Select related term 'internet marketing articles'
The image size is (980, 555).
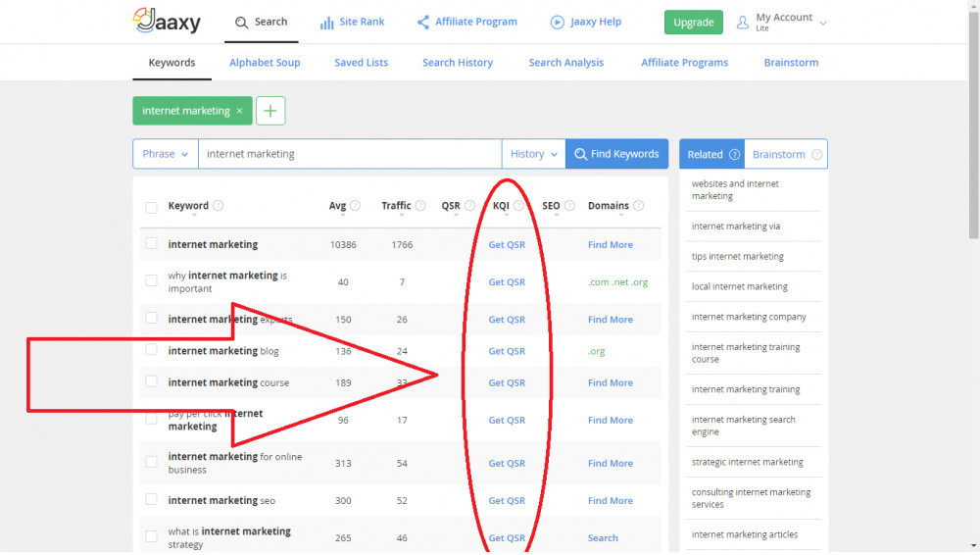[745, 534]
